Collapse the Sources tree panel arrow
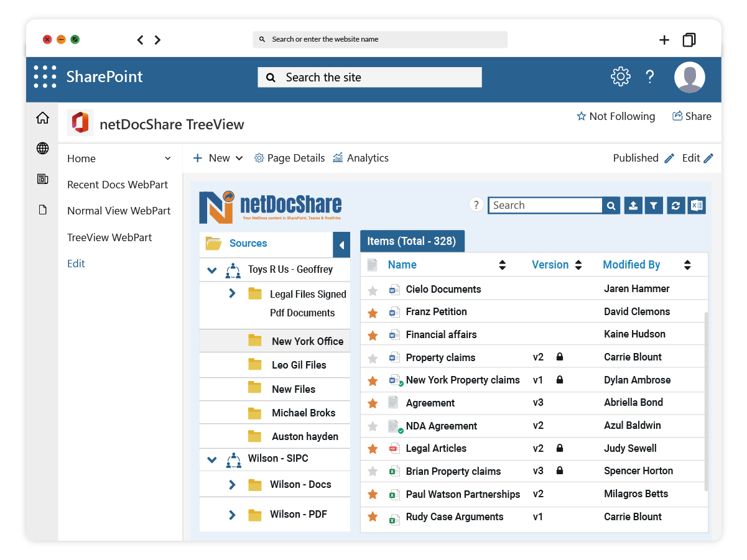This screenshot has width=747, height=560. tap(341, 245)
